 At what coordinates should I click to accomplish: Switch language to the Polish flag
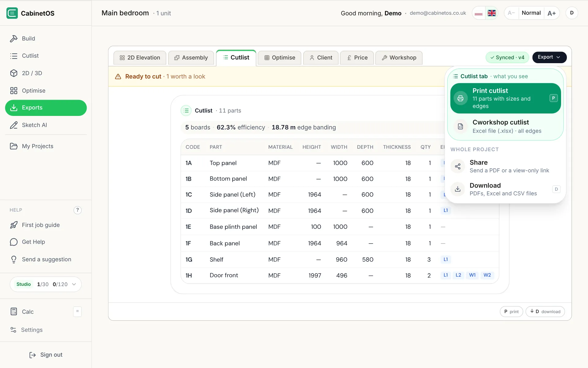click(x=479, y=13)
